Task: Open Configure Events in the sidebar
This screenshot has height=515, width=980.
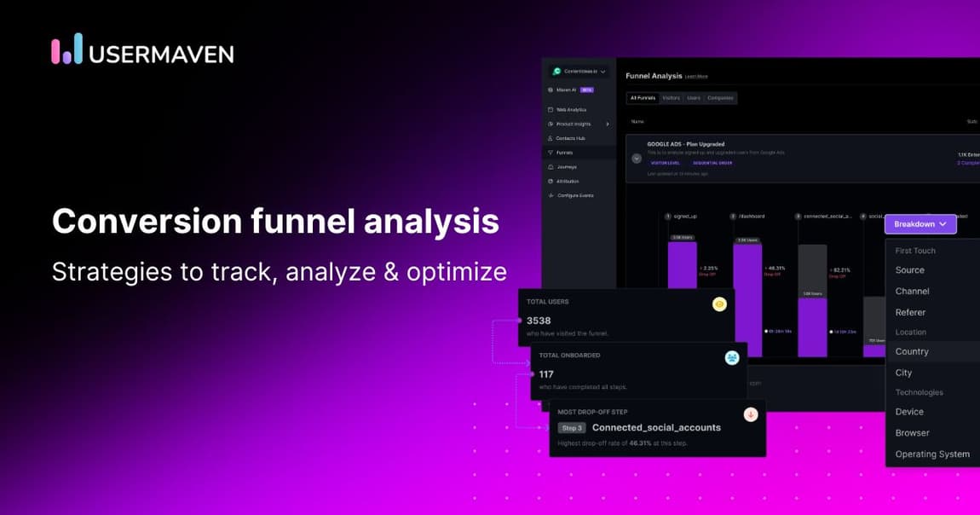Action: (573, 195)
